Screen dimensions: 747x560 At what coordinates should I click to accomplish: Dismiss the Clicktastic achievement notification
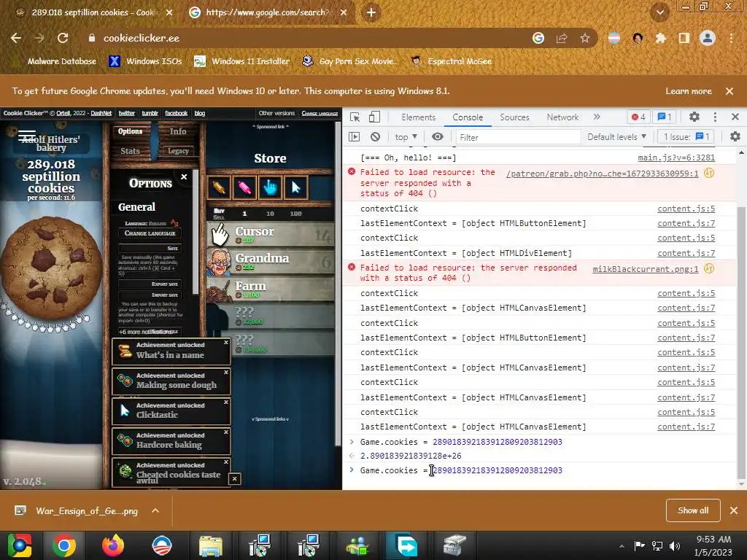(226, 402)
